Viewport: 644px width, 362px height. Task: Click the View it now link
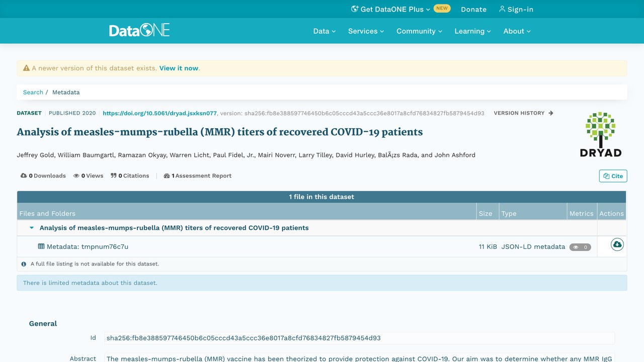tap(179, 68)
